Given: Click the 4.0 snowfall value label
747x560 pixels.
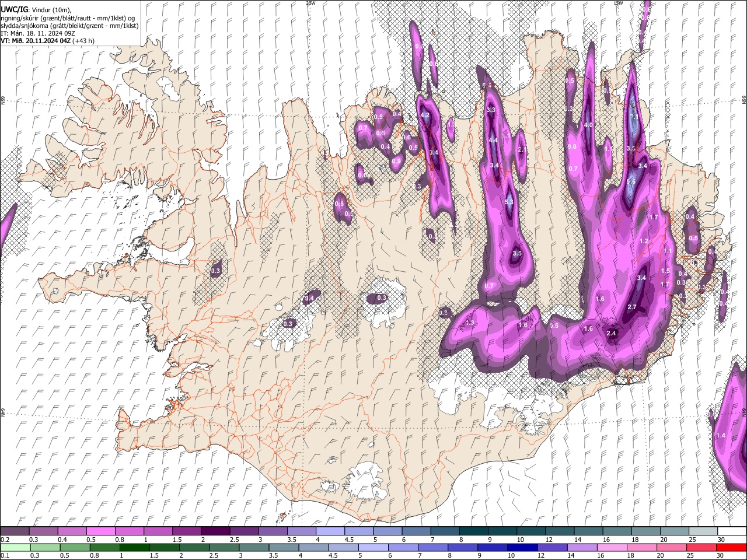Looking at the screenshot, I should 588,125.
